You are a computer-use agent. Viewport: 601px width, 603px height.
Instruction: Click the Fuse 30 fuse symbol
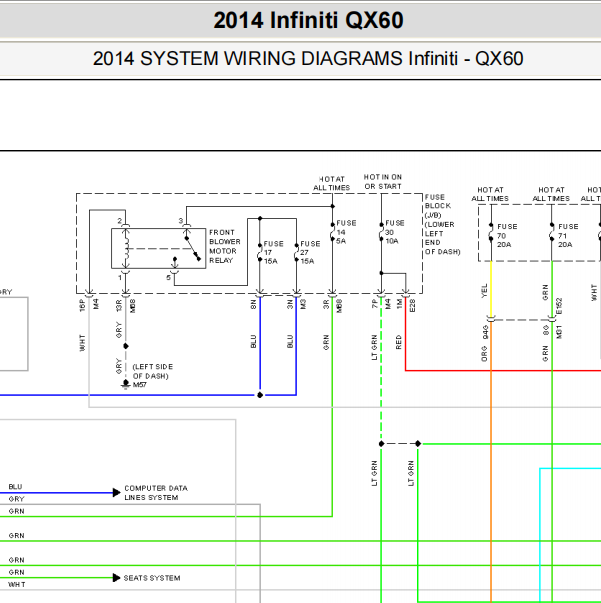381,232
